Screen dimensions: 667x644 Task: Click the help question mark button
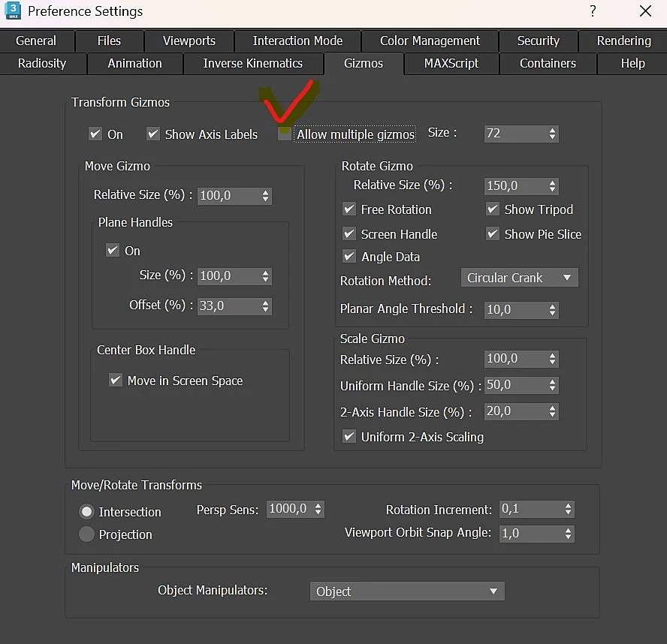[x=593, y=11]
